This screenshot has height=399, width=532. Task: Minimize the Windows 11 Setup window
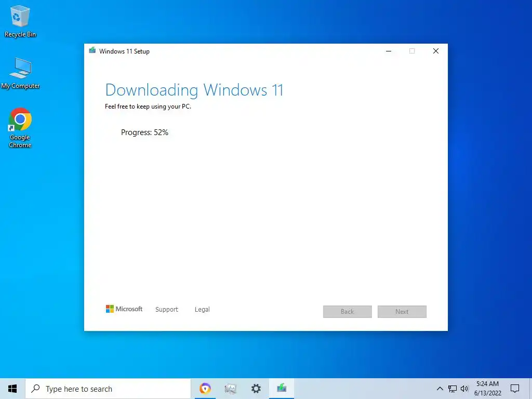click(x=389, y=51)
